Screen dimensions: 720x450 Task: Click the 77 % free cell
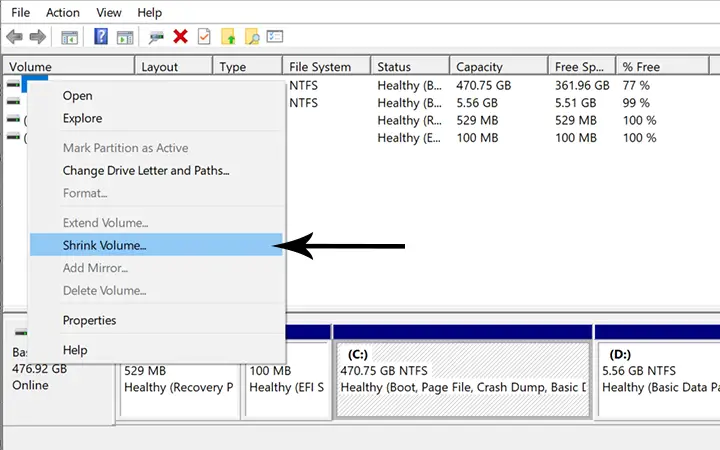(x=636, y=85)
